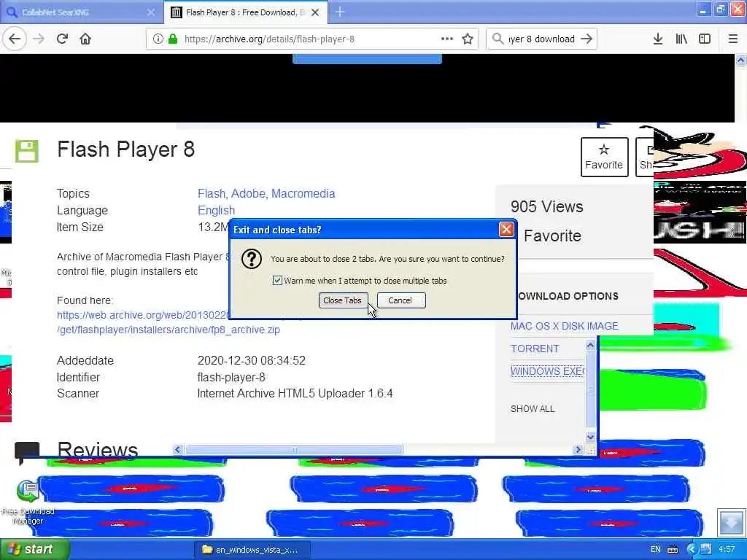This screenshot has width=747, height=560.
Task: Open the browser home page icon
Action: 85,39
